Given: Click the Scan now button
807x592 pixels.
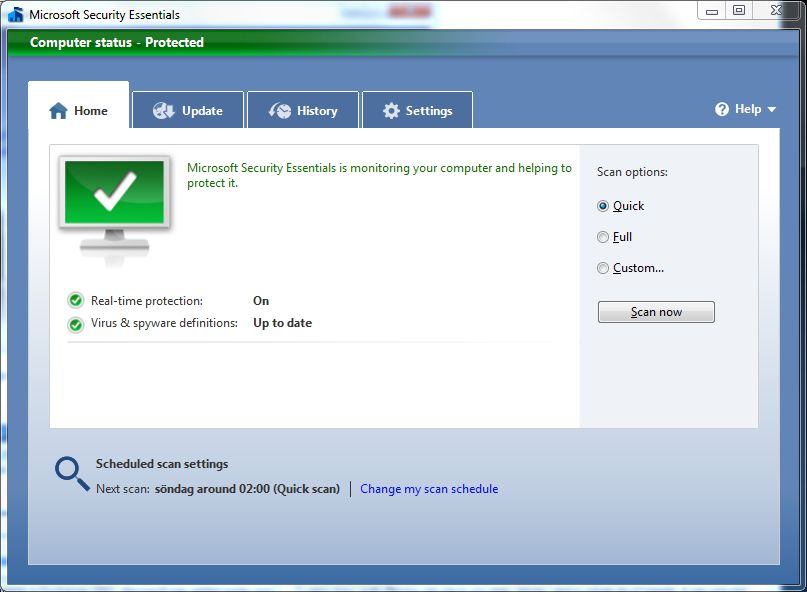Looking at the screenshot, I should click(x=655, y=311).
